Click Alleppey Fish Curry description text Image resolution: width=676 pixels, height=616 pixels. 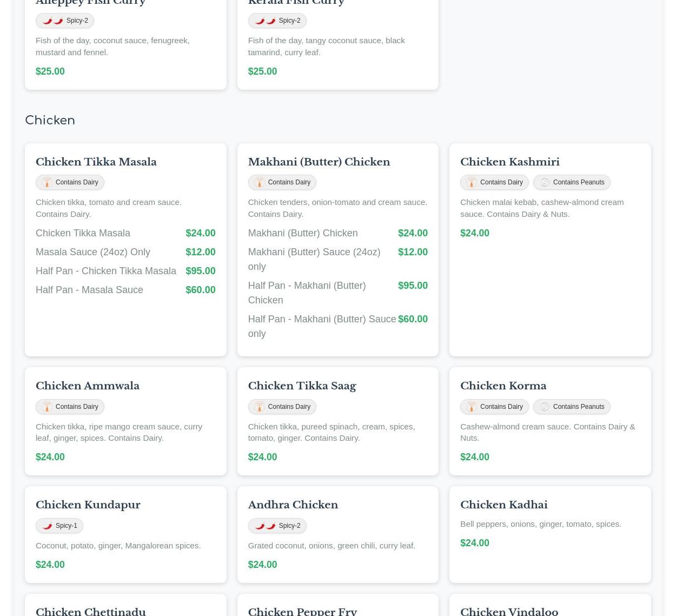tap(112, 46)
